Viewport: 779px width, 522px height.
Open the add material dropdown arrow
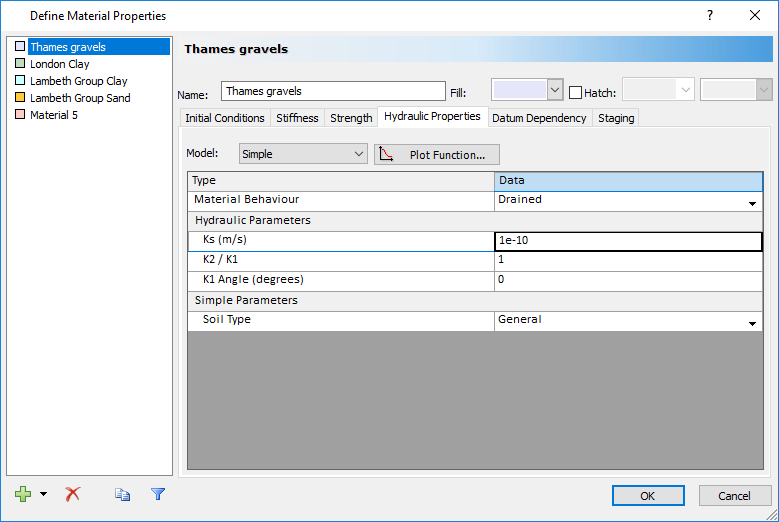point(44,494)
